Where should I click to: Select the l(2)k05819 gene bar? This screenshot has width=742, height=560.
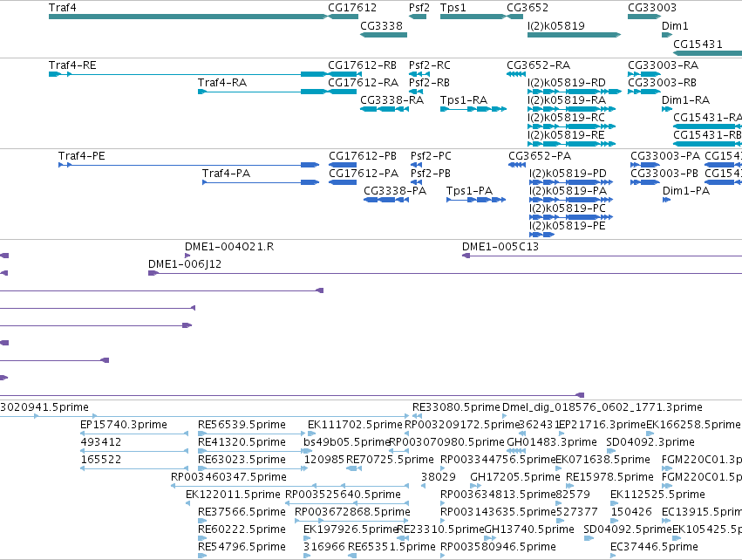tap(574, 35)
